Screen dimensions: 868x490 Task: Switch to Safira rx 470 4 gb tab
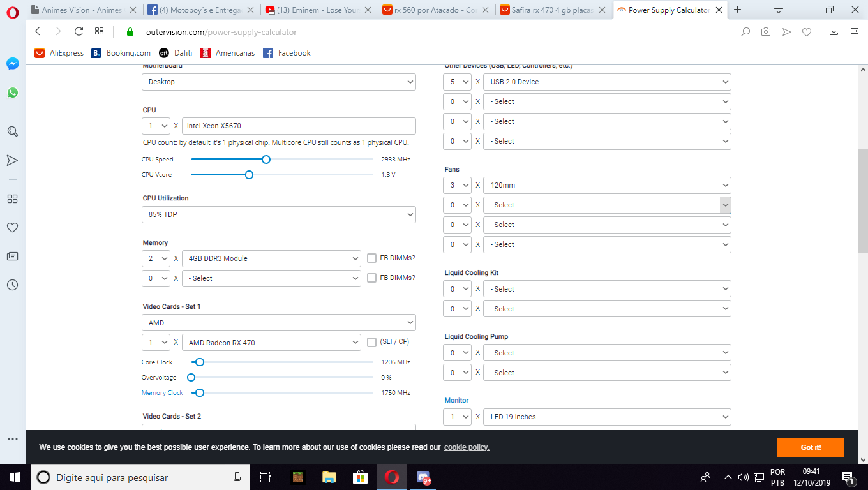553,10
